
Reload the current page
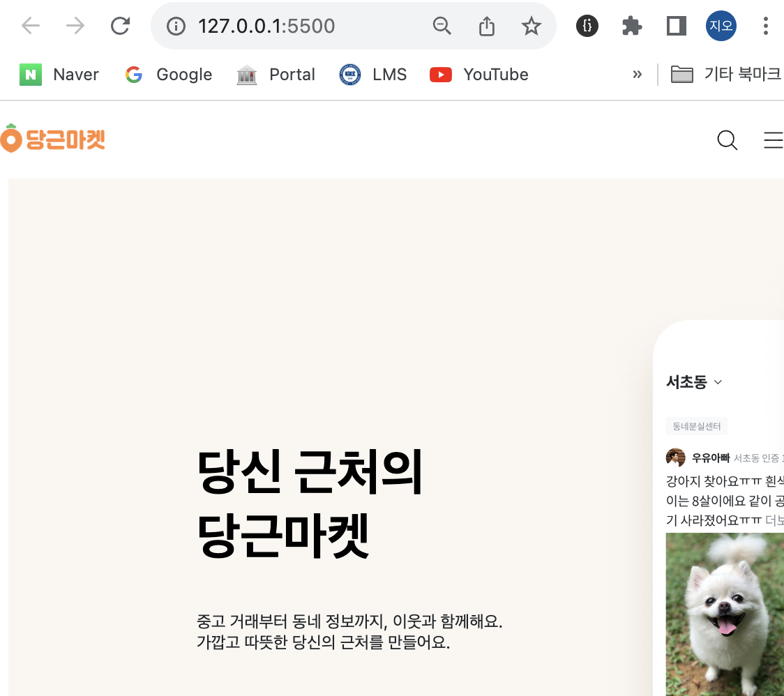click(120, 26)
